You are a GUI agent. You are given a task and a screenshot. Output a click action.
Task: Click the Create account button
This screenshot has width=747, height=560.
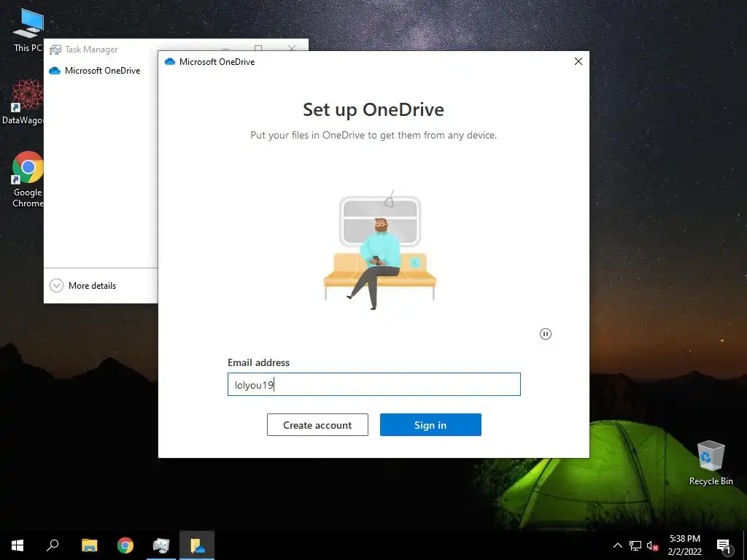tap(317, 425)
